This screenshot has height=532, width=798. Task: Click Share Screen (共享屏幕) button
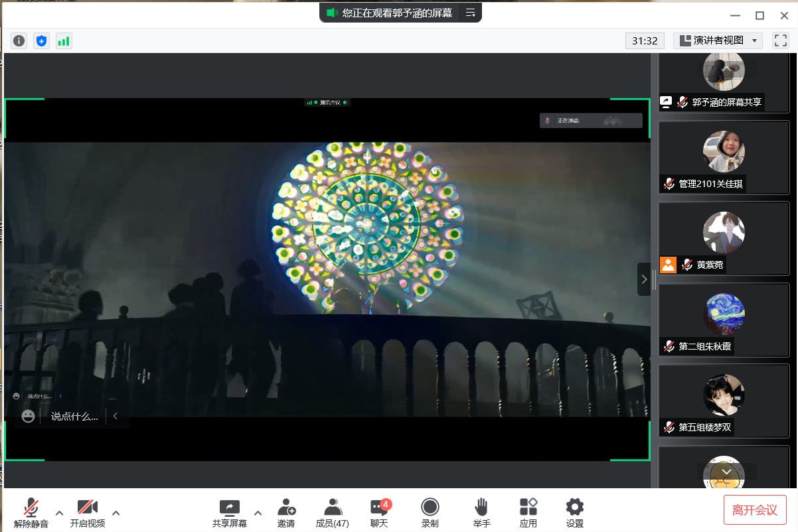point(230,513)
